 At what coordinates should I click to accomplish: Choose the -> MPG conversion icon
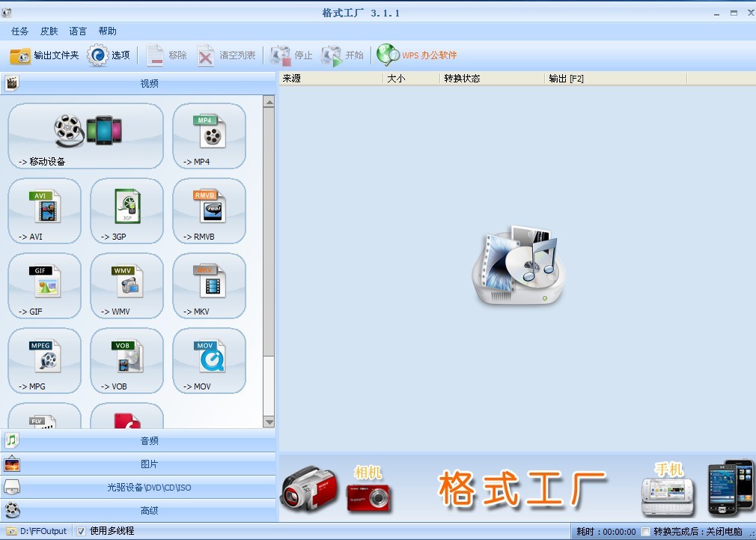(44, 360)
